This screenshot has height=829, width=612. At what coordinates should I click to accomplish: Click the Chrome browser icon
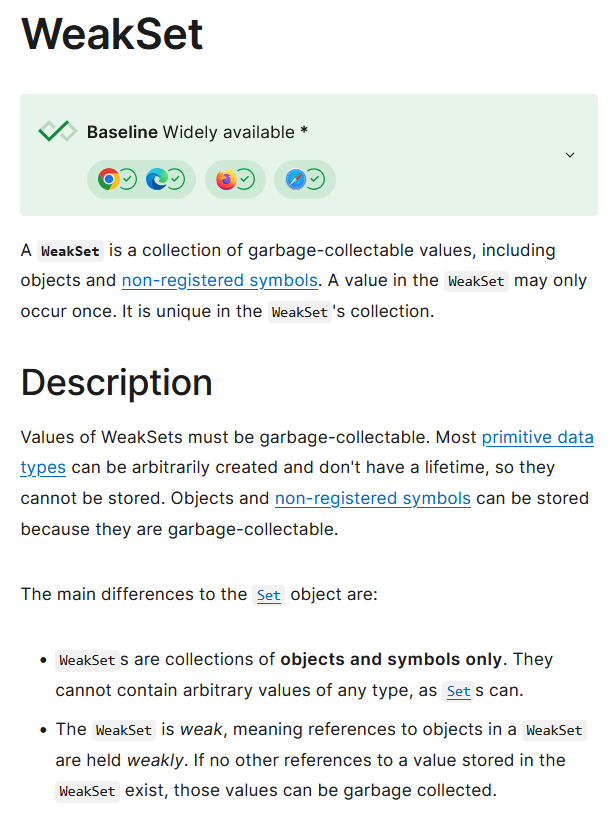click(108, 179)
